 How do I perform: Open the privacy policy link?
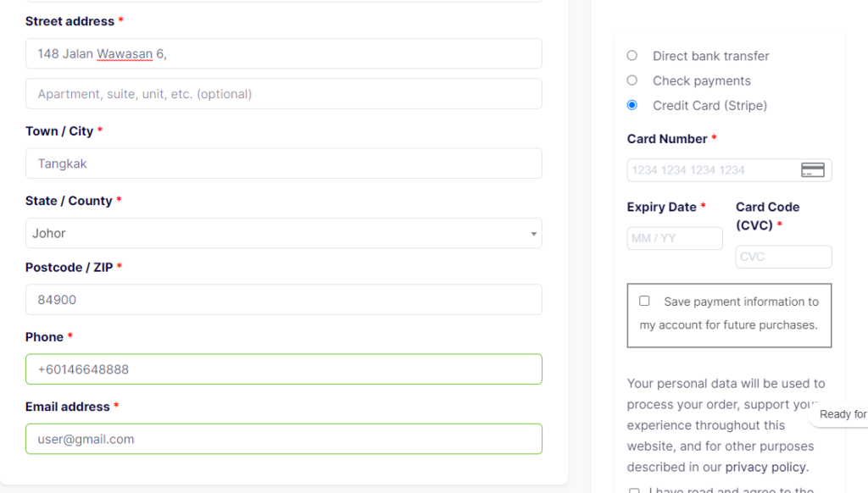766,467
